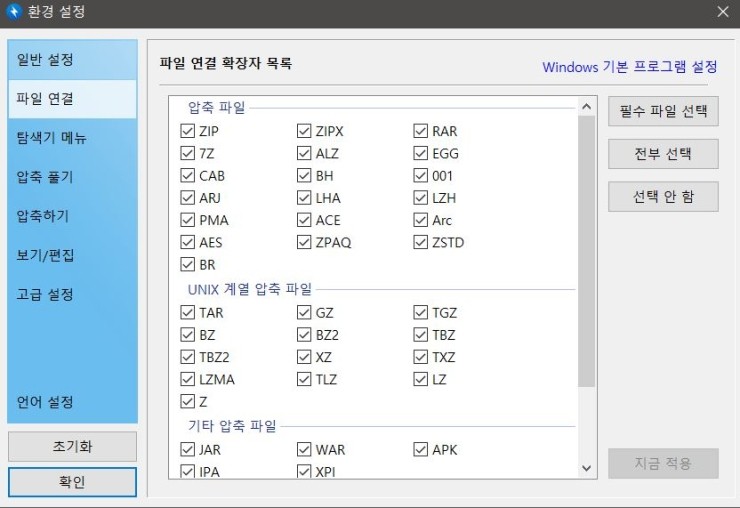
Task: Toggle the PMA checkbox
Action: [187, 220]
